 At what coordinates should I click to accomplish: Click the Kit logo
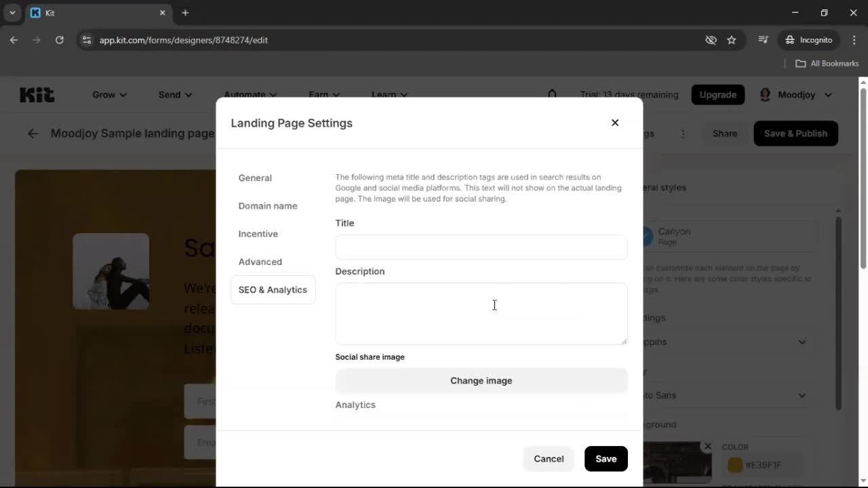37,95
